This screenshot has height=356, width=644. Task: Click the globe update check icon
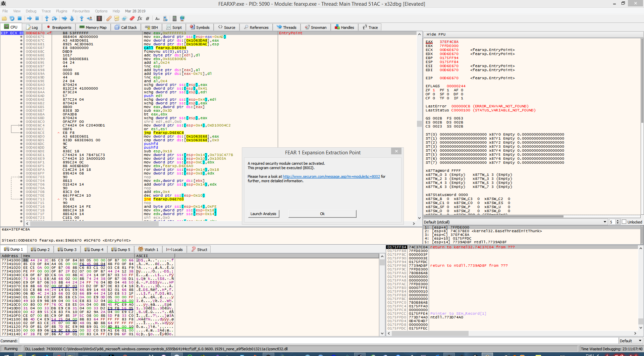[182, 18]
